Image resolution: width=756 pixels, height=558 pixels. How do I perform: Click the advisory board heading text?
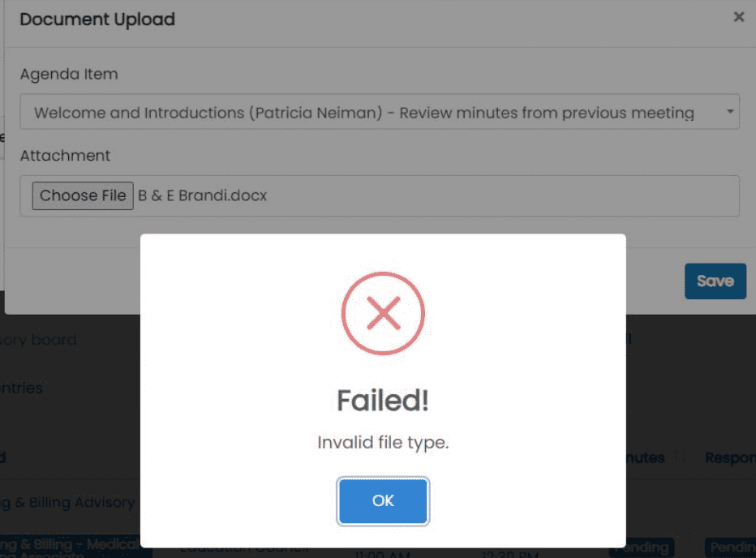pos(38,340)
